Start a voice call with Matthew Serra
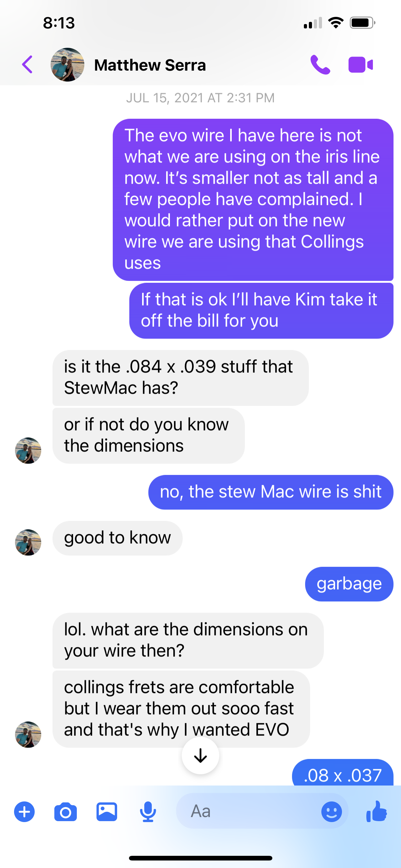401x868 pixels. click(320, 64)
